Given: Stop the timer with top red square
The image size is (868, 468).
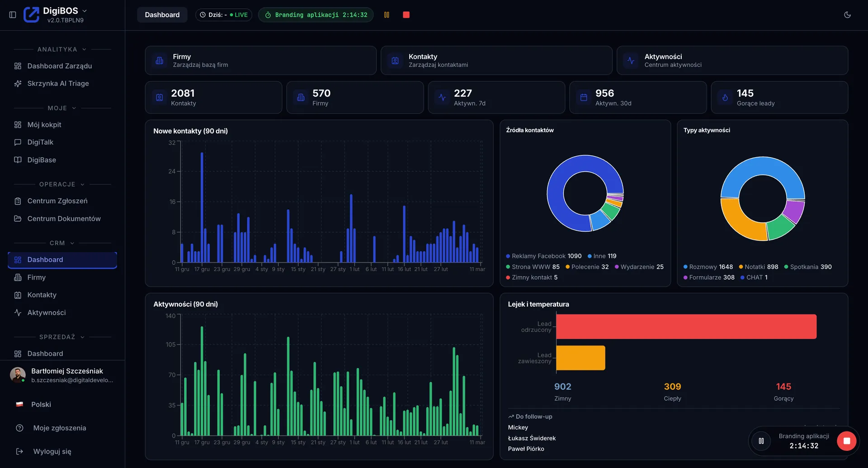Looking at the screenshot, I should 406,15.
